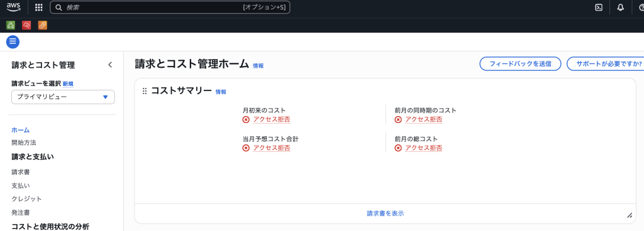
Task: Click the 新規 link next to 請求ビューを選択
Action: pos(68,84)
